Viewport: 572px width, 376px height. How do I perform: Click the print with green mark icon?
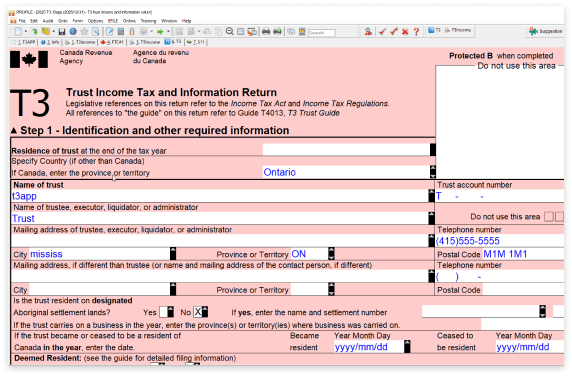(277, 32)
